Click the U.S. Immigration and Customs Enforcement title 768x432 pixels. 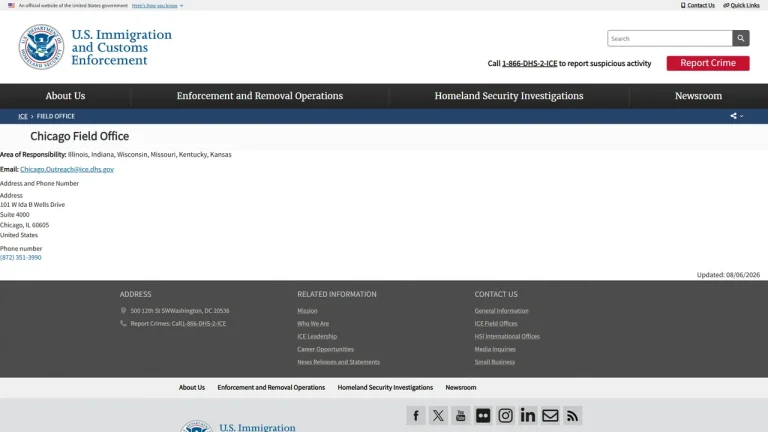pos(121,47)
